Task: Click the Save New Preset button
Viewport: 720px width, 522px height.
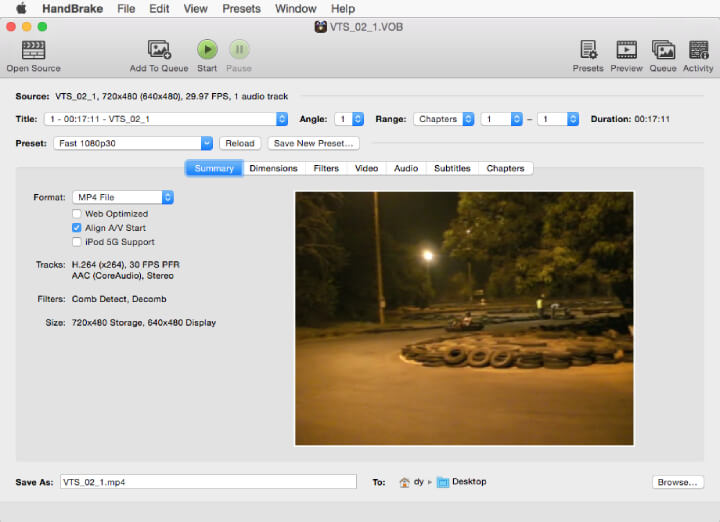Action: click(x=313, y=143)
